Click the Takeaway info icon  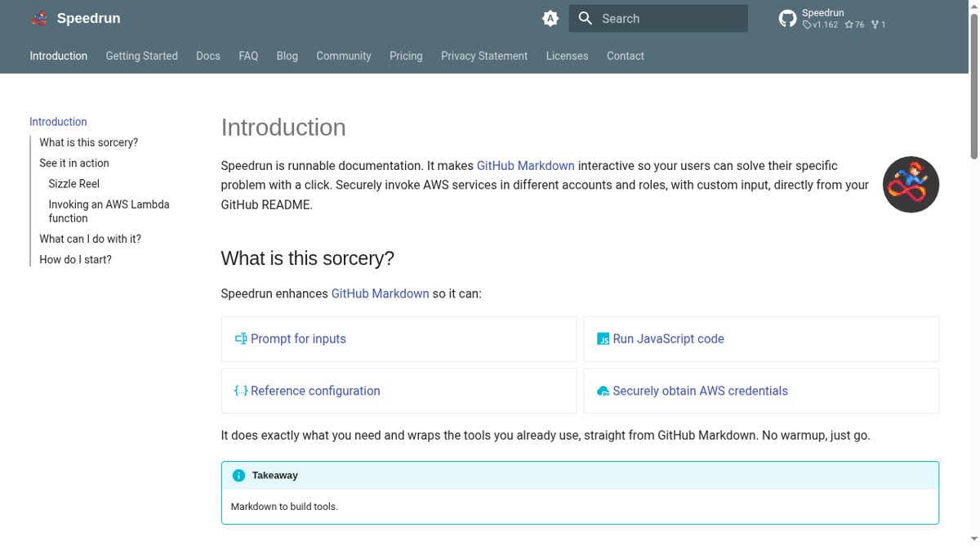[x=238, y=475]
